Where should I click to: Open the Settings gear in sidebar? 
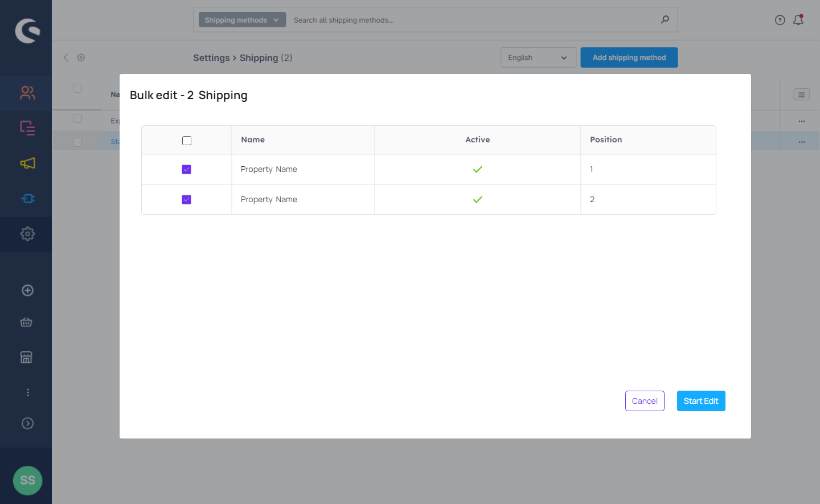(x=27, y=234)
